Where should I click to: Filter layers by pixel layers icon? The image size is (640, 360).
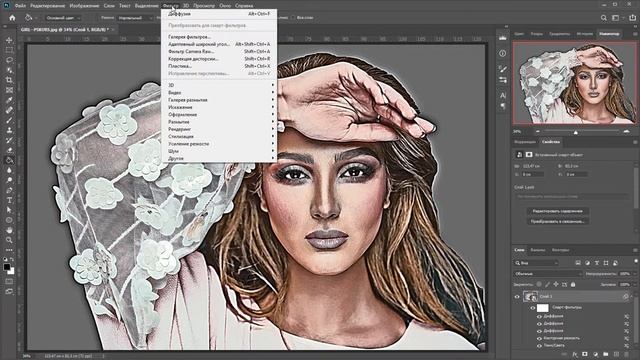tap(578, 263)
